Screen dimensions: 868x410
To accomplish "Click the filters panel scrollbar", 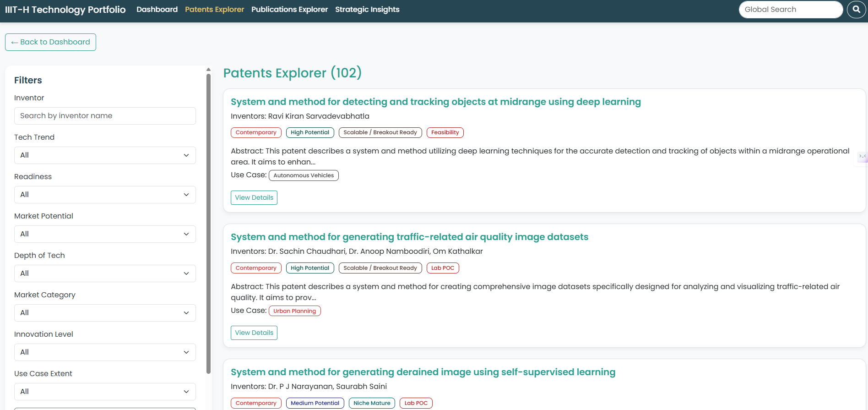I will pyautogui.click(x=209, y=220).
